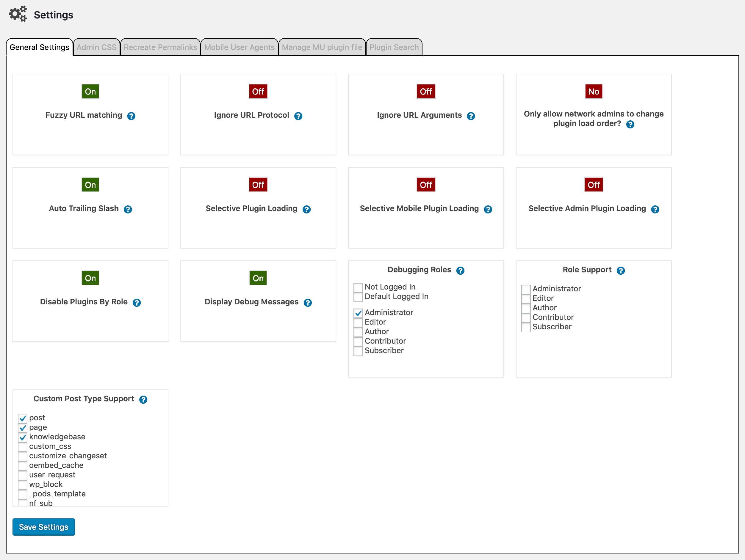Turn on Ignore URL Arguments
Image resolution: width=745 pixels, height=560 pixels.
coord(426,91)
